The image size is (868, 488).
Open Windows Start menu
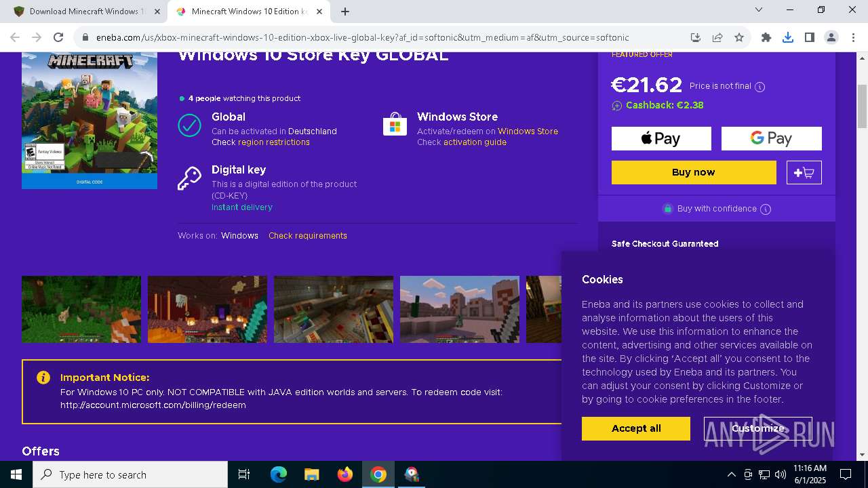tap(16, 474)
